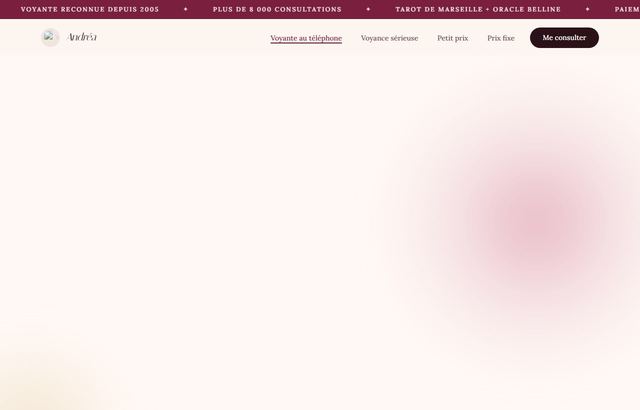Image resolution: width=640 pixels, height=410 pixels.
Task: Open the Petit prix menu item
Action: coord(453,38)
